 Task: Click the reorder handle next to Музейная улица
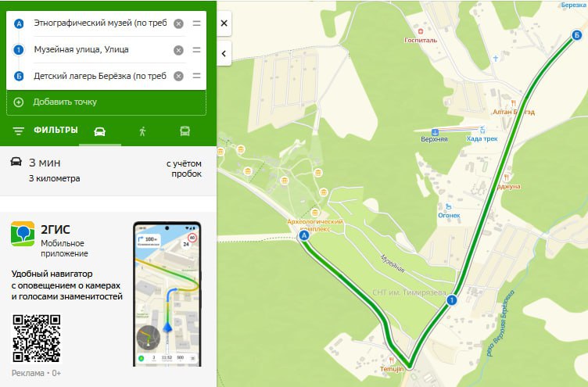pyautogui.click(x=196, y=50)
